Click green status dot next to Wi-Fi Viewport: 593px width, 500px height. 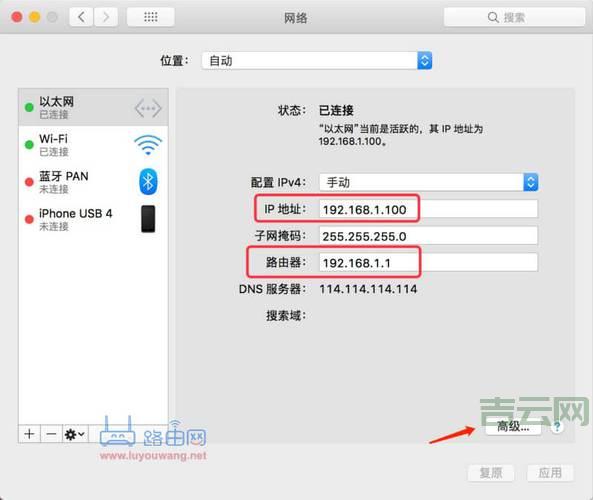pyautogui.click(x=29, y=144)
